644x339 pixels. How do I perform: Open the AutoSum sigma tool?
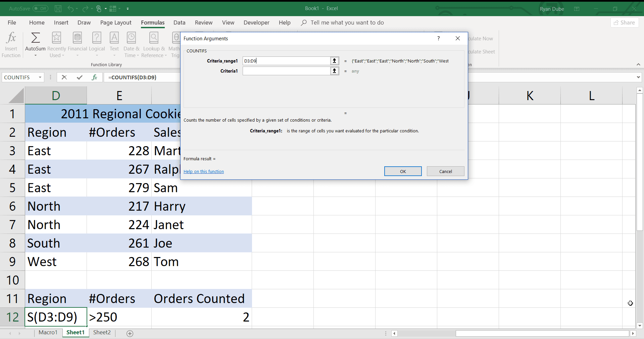point(35,38)
